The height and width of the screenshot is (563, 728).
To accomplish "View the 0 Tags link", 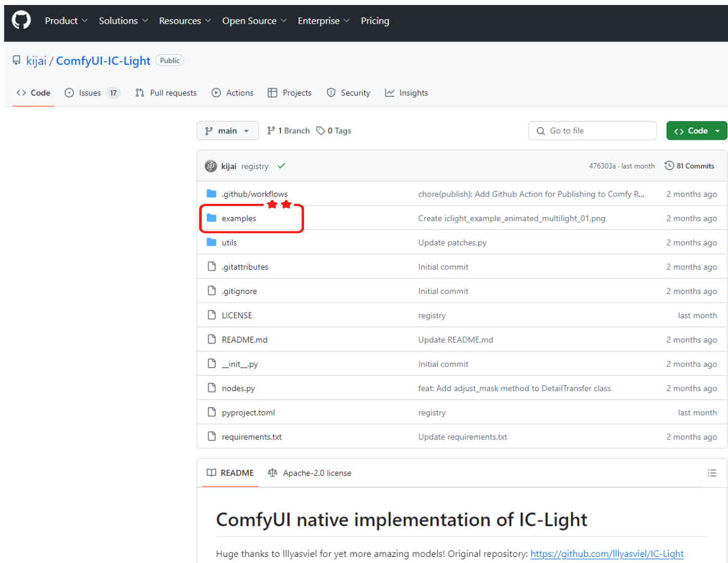I will coord(334,131).
